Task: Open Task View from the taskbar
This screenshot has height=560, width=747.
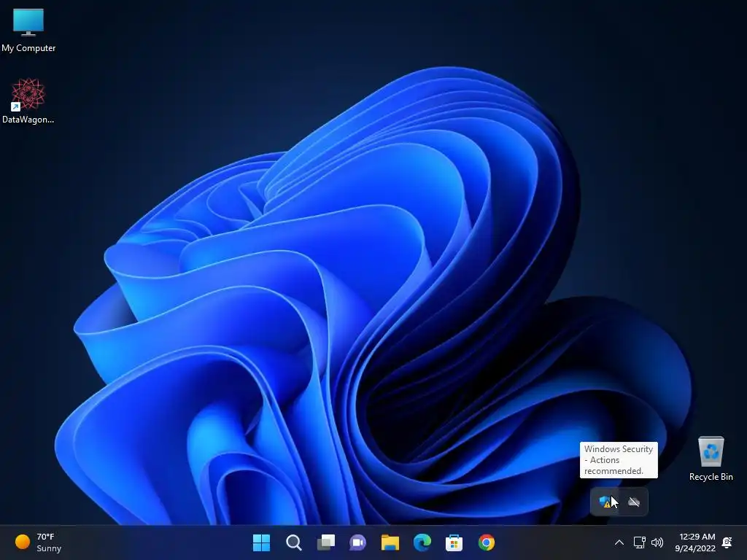Action: coord(326,542)
